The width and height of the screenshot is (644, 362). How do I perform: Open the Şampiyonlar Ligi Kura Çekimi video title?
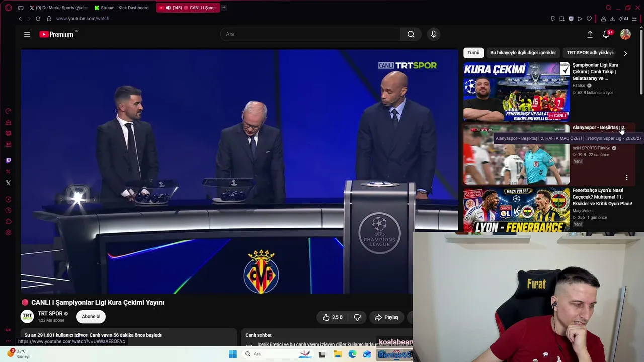tap(595, 72)
